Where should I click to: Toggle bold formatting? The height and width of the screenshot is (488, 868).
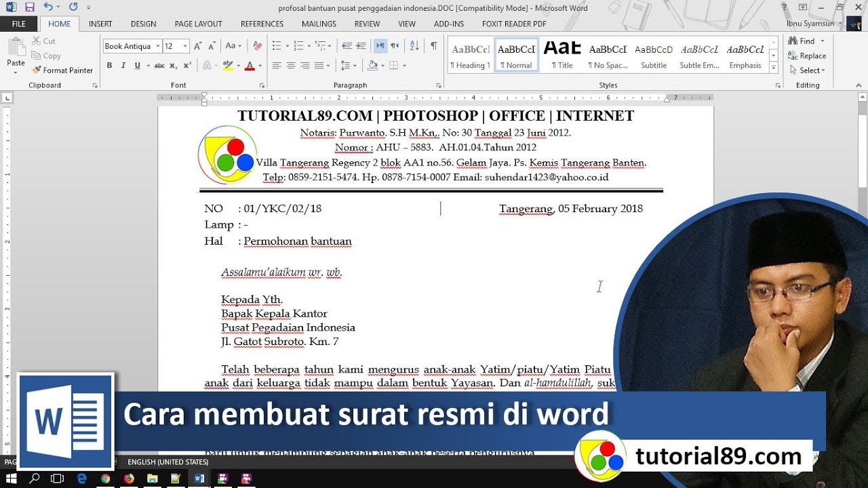[x=109, y=66]
